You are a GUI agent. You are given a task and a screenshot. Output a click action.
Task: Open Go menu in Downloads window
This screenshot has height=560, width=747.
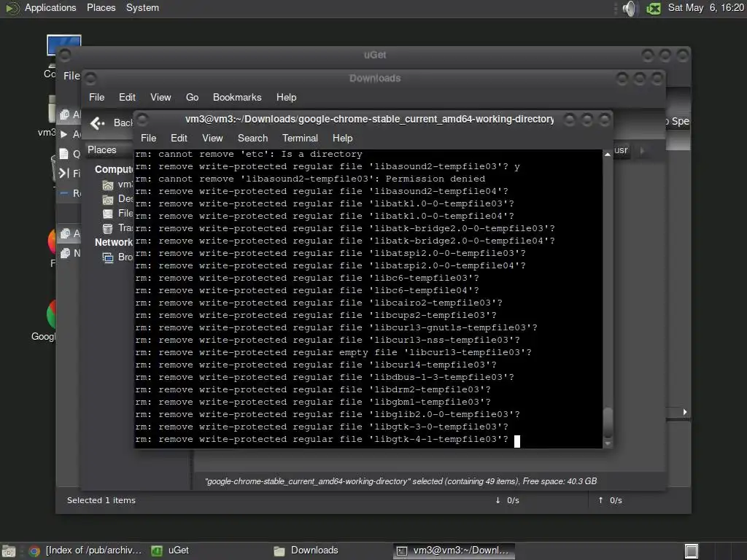(192, 97)
